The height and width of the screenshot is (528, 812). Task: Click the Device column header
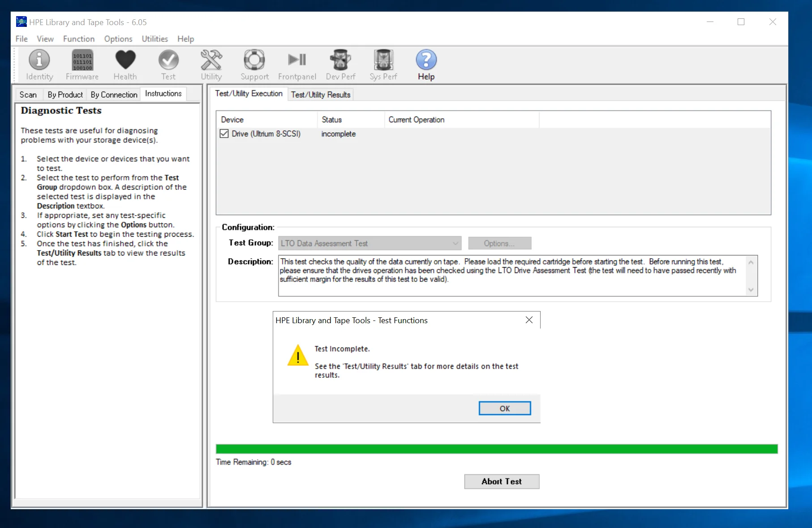[x=266, y=120]
